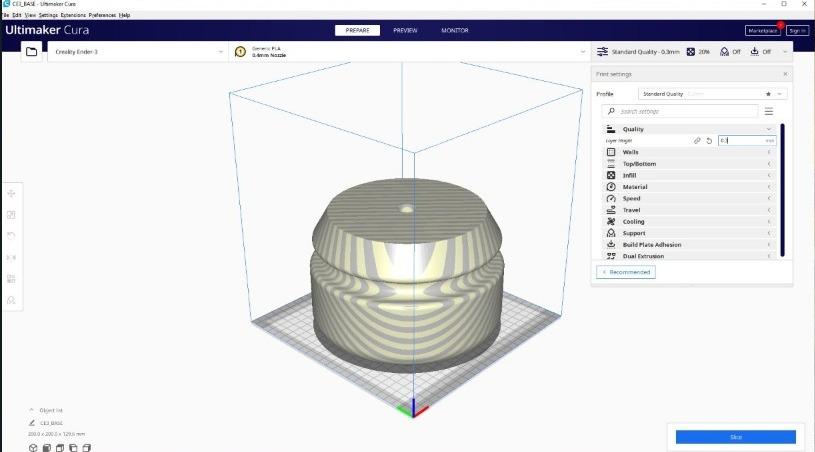Click the settings list vertical scrollbar
Viewport: 815px width, 452px height.
pyautogui.click(x=782, y=190)
